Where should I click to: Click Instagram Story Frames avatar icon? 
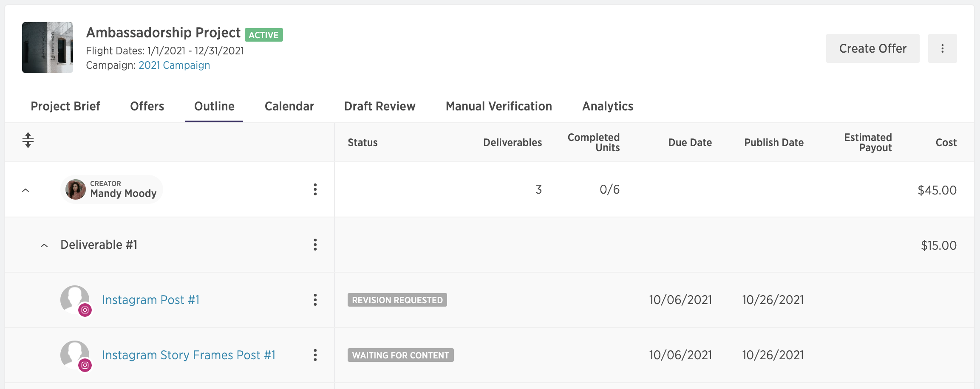click(x=76, y=356)
